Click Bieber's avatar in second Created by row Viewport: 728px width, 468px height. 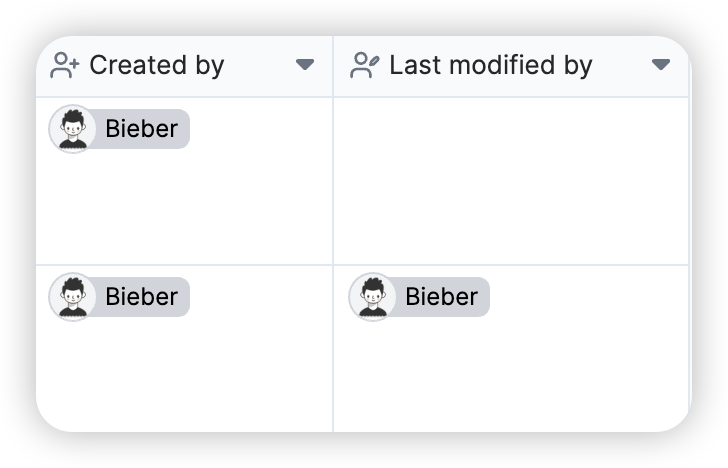coord(72,297)
